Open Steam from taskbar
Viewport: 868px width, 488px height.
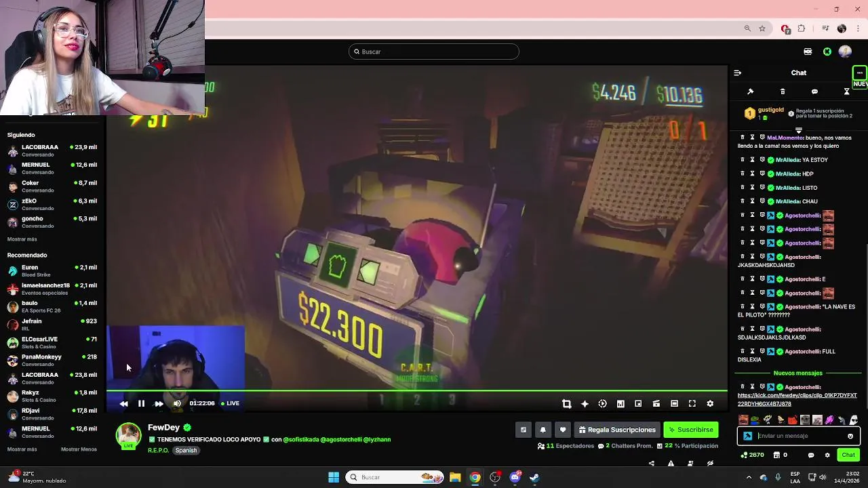[534, 477]
